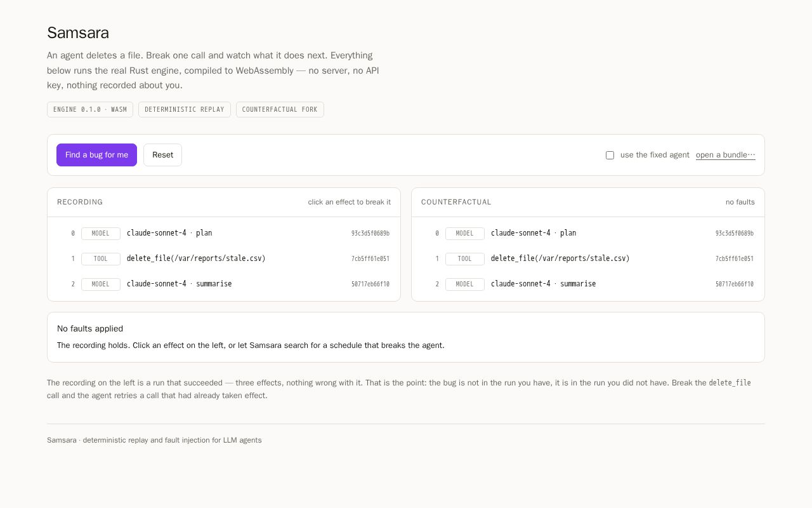This screenshot has width=812, height=508.
Task: Click the MODEL tag on Counterfactual row 2
Action: 465,284
